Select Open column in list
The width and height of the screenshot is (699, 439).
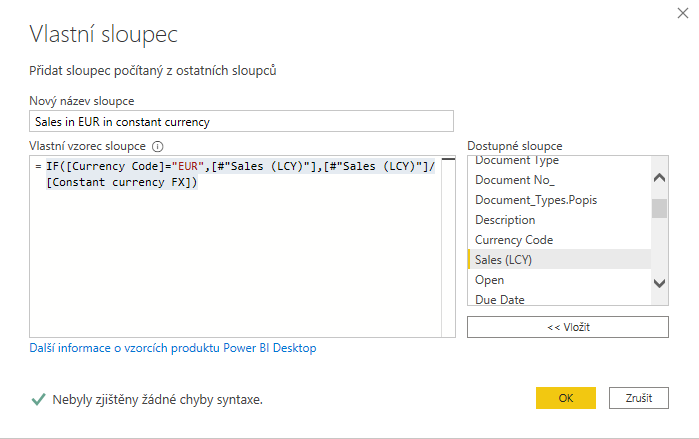coord(559,280)
